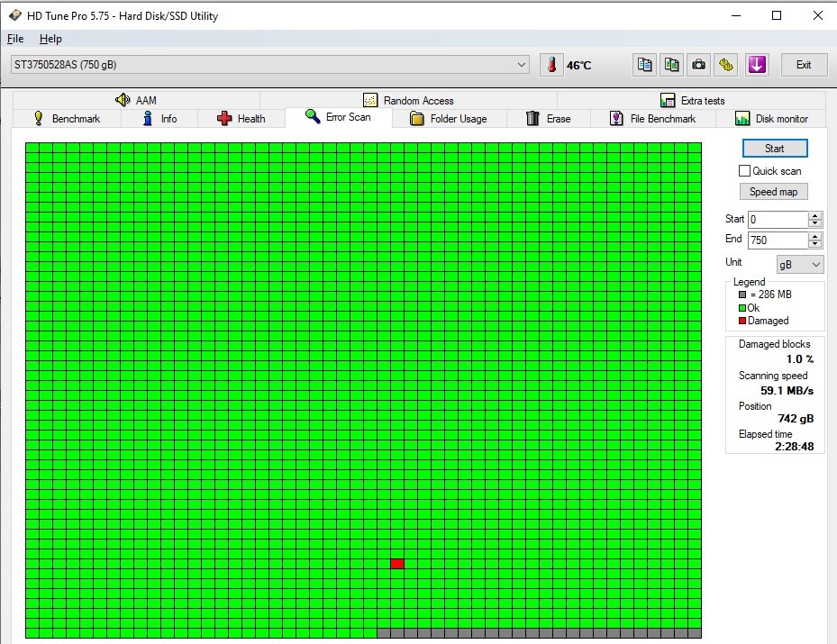Image resolution: width=837 pixels, height=644 pixels.
Task: Close the HD Tune Pro window
Action: (817, 15)
